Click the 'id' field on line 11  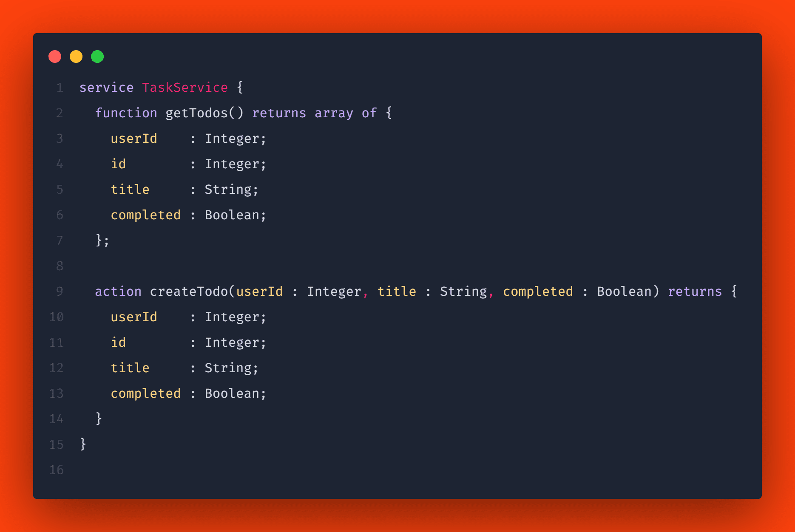(118, 342)
